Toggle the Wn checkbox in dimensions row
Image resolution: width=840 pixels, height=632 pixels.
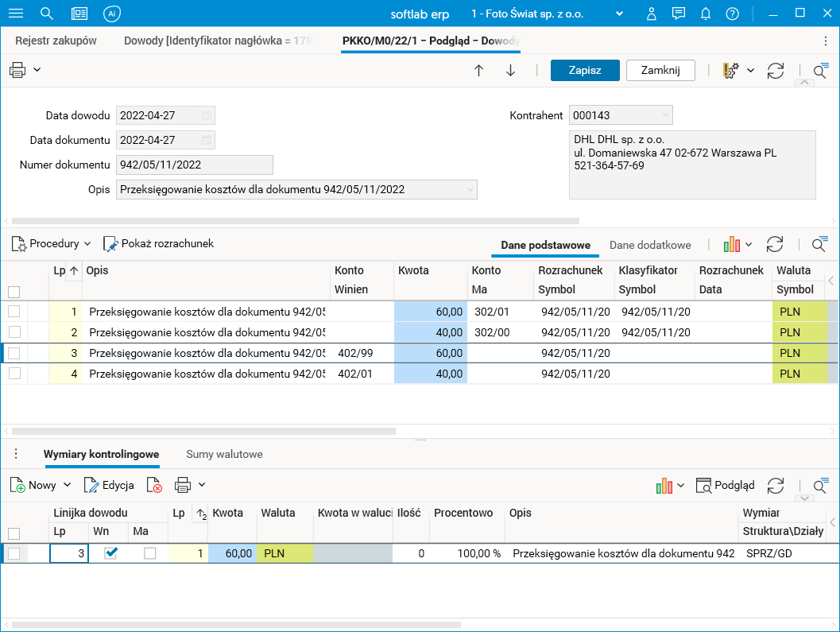point(111,553)
